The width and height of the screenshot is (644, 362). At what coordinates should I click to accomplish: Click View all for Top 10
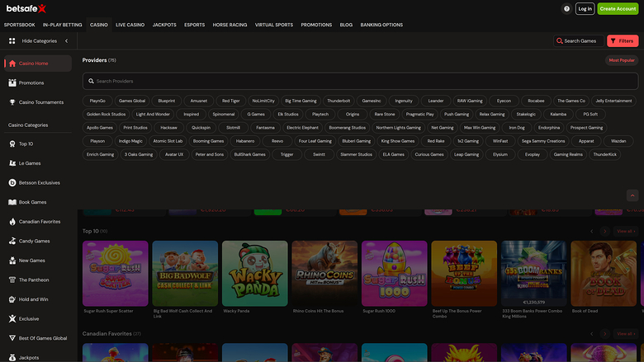[x=626, y=231]
